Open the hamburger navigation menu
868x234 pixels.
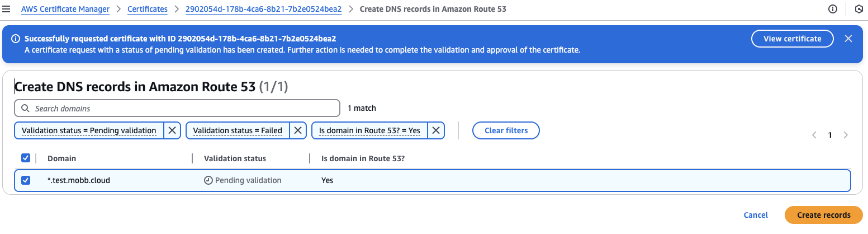coord(6,9)
